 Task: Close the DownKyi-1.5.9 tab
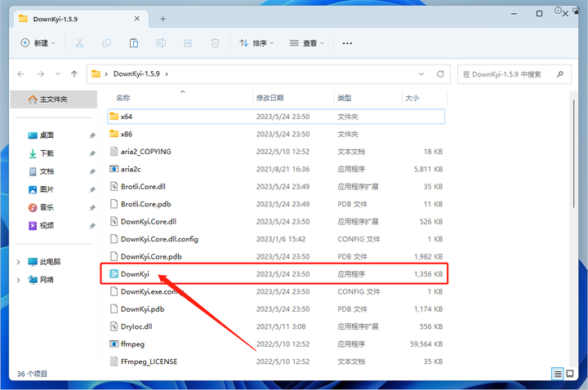coord(137,19)
